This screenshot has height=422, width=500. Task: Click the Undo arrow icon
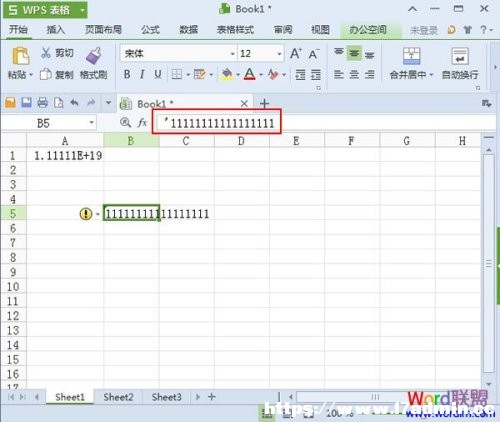tap(74, 103)
